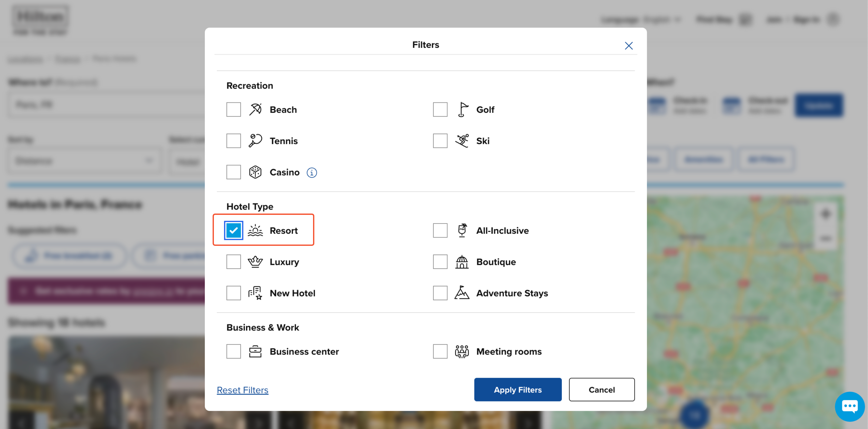Tick the Boutique hotel checkbox
868x429 pixels.
pos(440,262)
